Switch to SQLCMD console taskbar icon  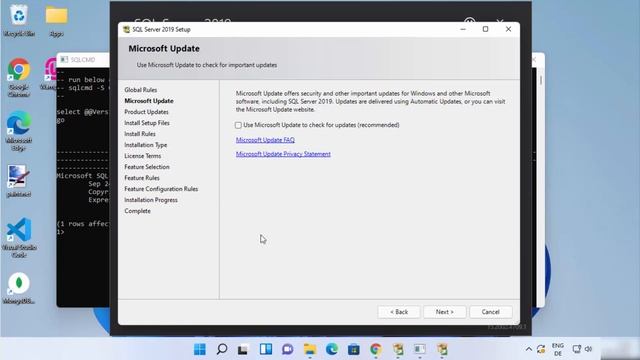tap(420, 349)
